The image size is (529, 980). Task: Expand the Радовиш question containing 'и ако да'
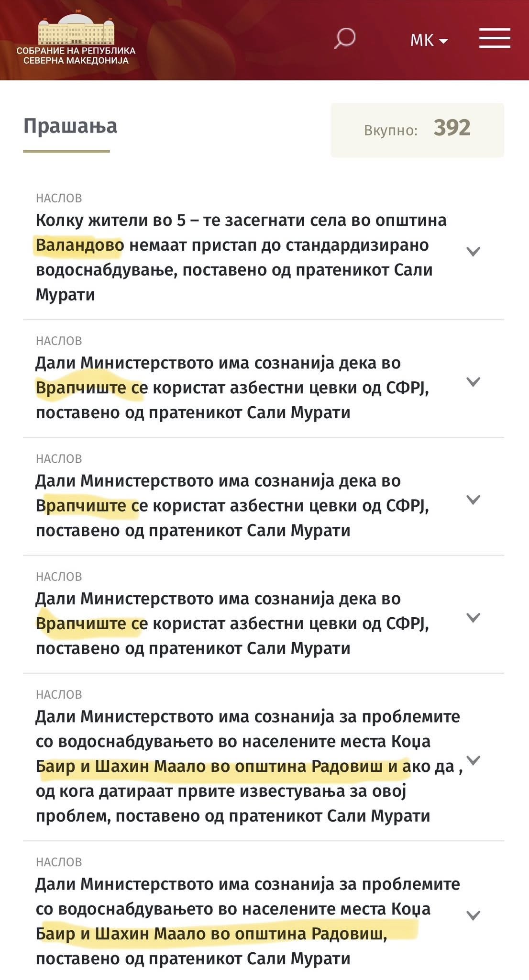(x=473, y=760)
